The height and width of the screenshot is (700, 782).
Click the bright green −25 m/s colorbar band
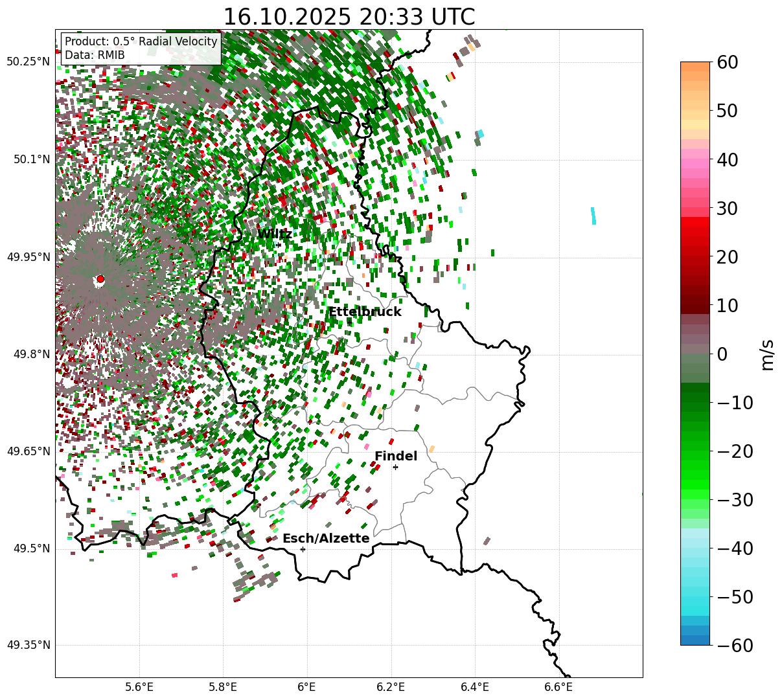point(695,475)
